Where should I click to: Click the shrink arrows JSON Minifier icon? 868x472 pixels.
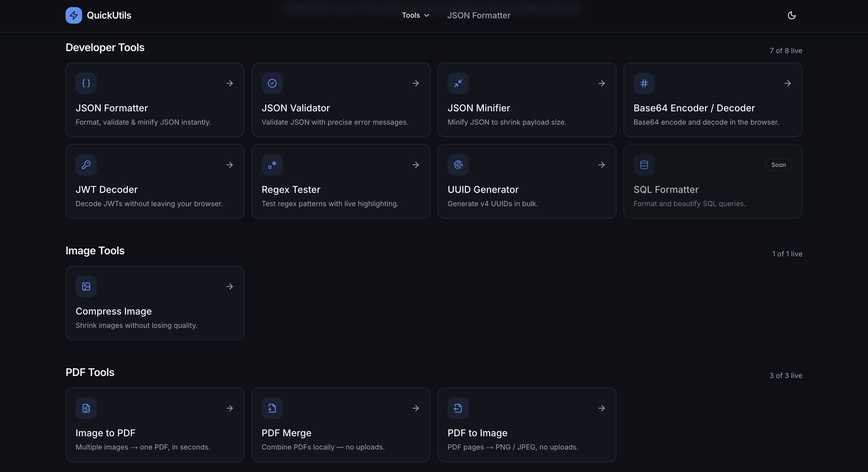click(x=458, y=83)
